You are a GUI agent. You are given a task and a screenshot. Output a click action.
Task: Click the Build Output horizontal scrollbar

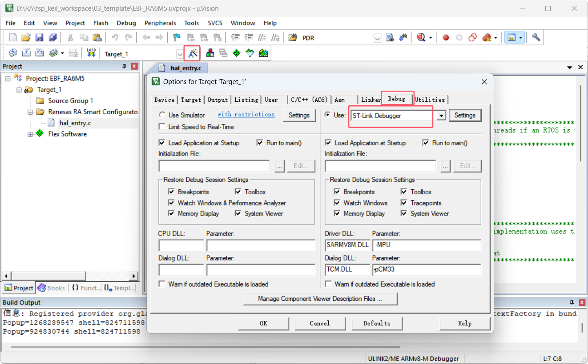(205, 347)
